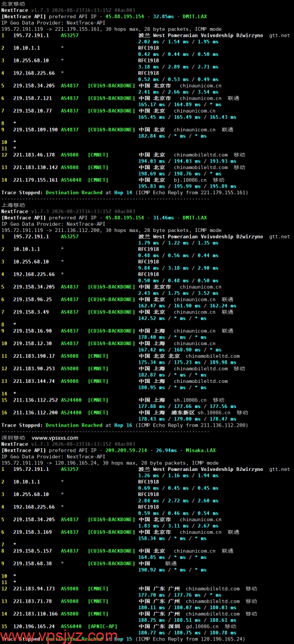Select hop IP address 219.158.96.25

tap(33, 299)
